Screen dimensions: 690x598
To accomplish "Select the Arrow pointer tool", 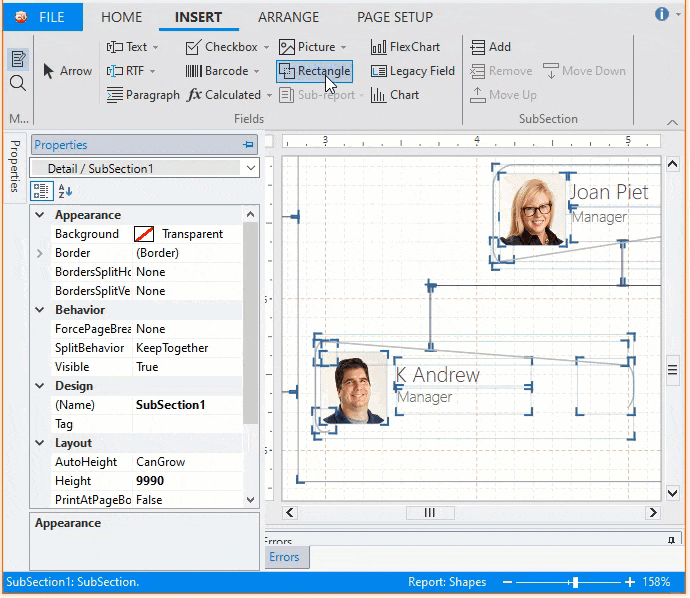I will [67, 71].
